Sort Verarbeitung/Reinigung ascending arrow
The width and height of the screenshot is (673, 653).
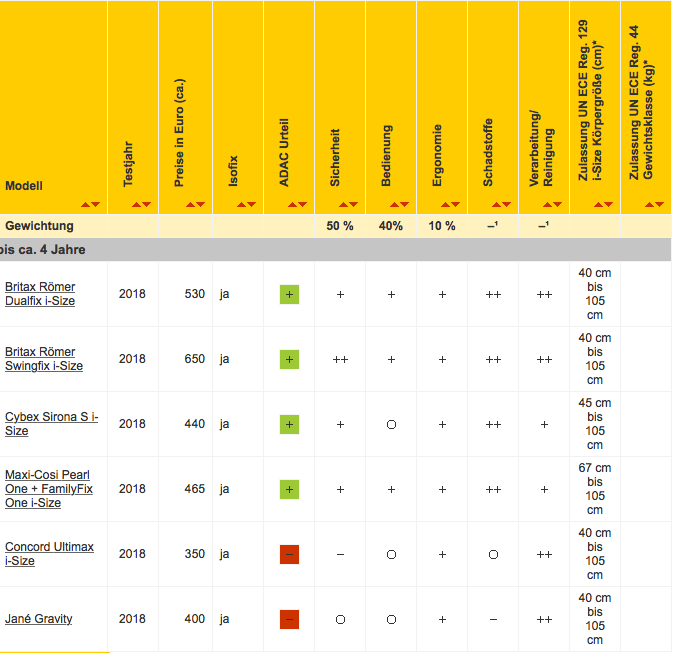547,204
